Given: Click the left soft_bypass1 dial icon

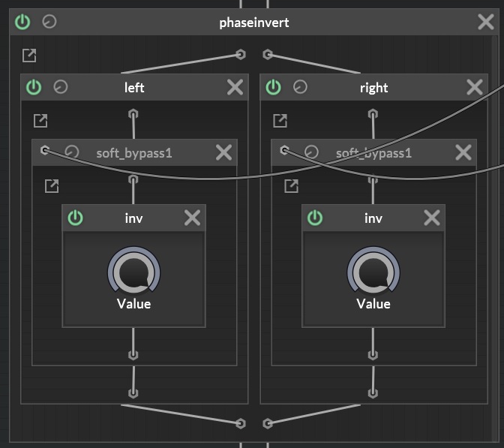Looking at the screenshot, I should click(72, 152).
